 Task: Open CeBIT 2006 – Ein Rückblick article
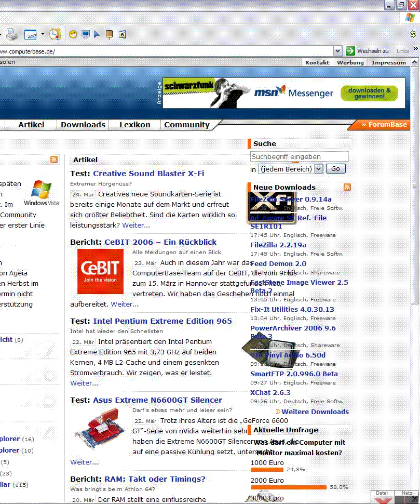pyautogui.click(x=160, y=242)
